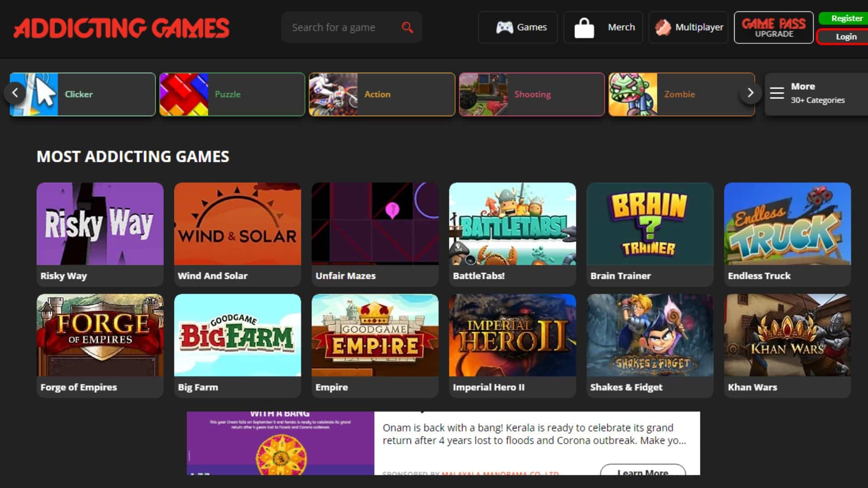
Task: Click the BattleTabs! title text
Action: [x=479, y=276]
